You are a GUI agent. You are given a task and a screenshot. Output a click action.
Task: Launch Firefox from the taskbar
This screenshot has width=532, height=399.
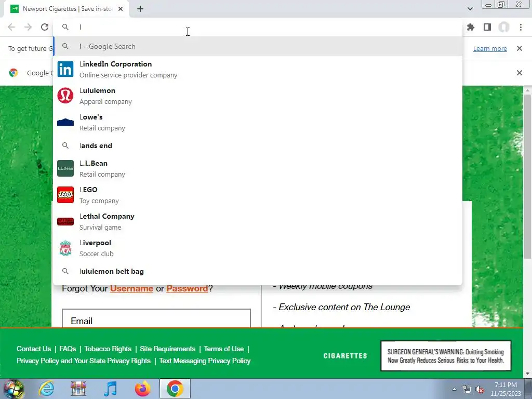click(143, 389)
